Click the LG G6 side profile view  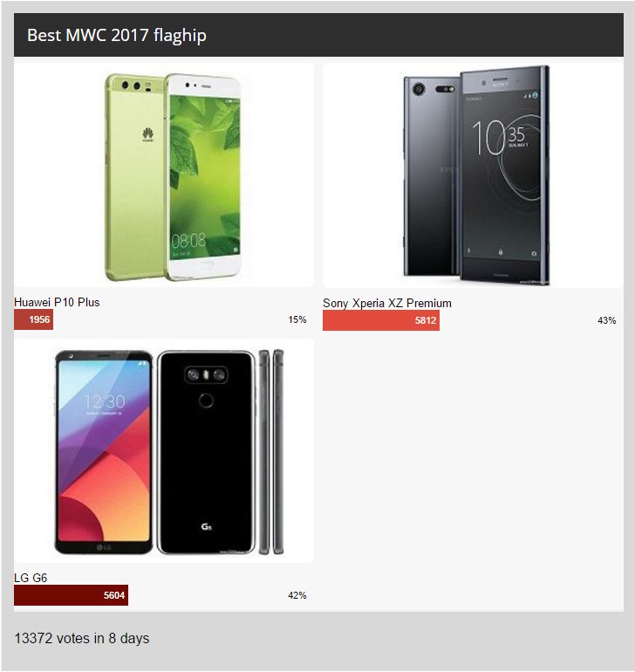[x=270, y=452]
